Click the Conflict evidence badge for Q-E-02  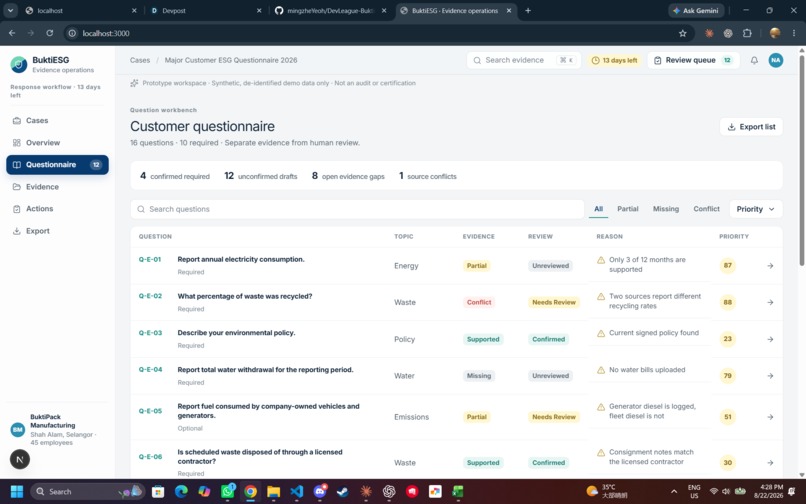pyautogui.click(x=479, y=302)
